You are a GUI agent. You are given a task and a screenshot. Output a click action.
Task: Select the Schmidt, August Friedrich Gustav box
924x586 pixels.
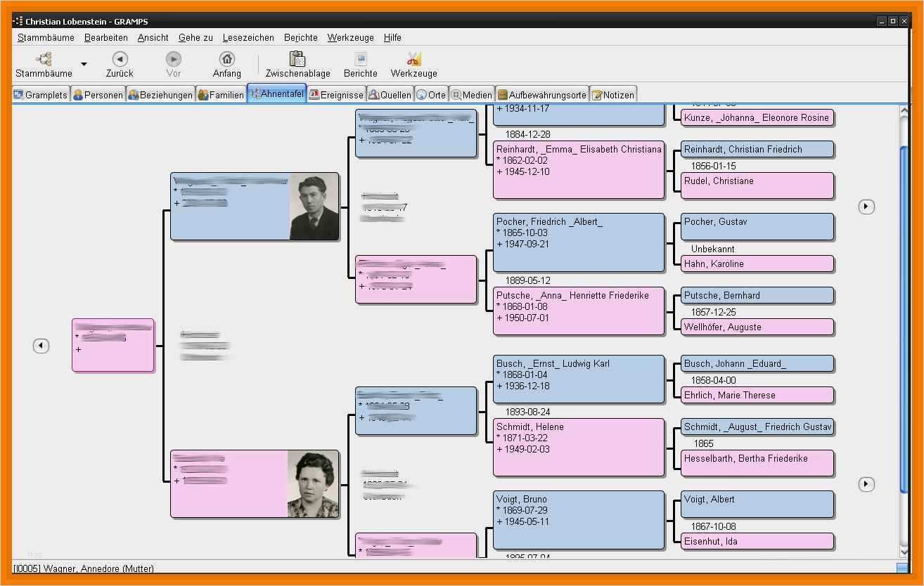[x=757, y=427]
